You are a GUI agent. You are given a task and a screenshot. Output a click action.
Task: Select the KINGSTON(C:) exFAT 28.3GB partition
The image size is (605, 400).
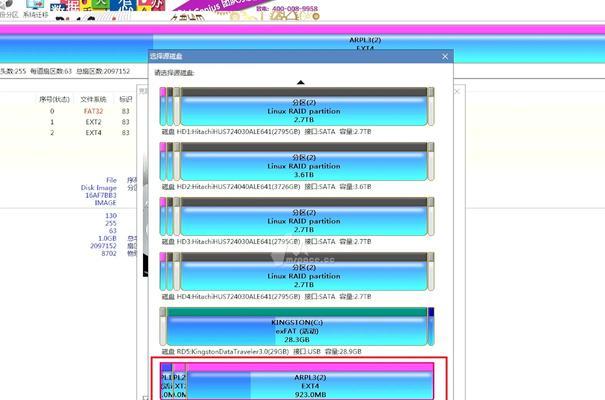[x=297, y=327]
